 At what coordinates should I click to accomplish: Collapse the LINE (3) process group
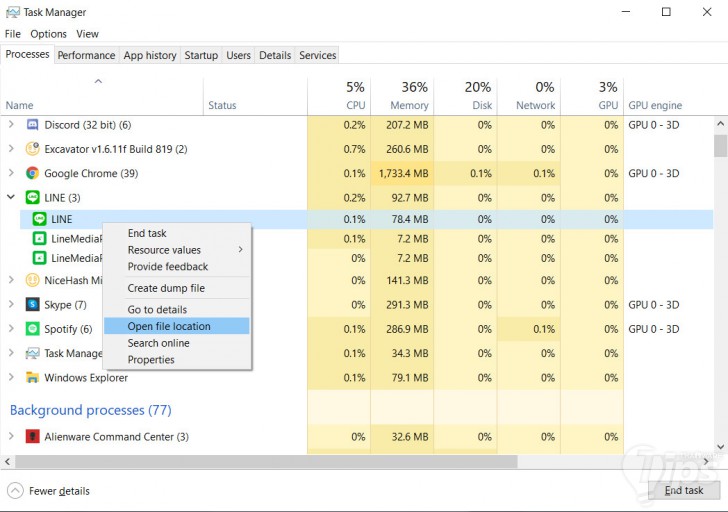(x=11, y=197)
